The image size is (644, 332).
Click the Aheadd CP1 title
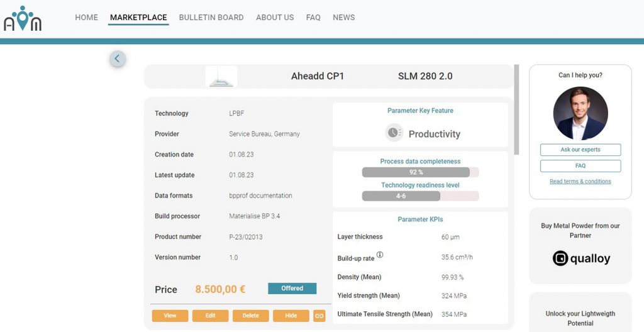tap(318, 76)
